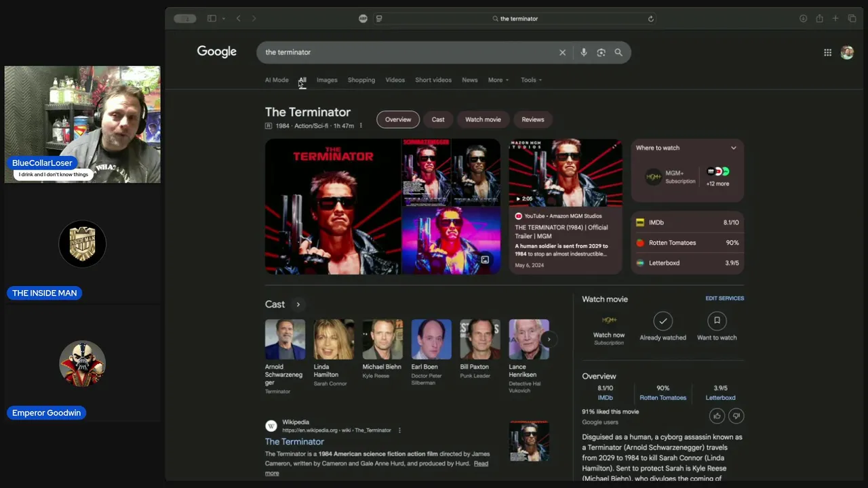
Task: Toggle the browser sidebar icon
Action: (x=212, y=18)
